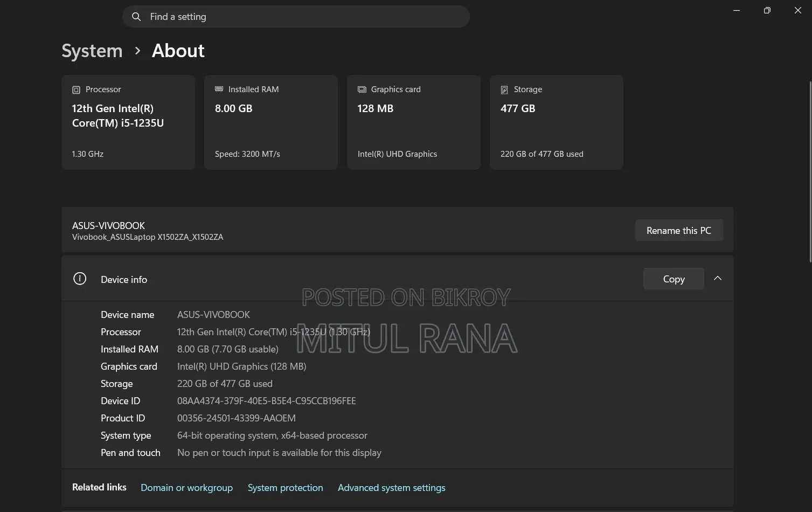Collapse the Device info section
Screen dimensions: 812x512
(718, 279)
